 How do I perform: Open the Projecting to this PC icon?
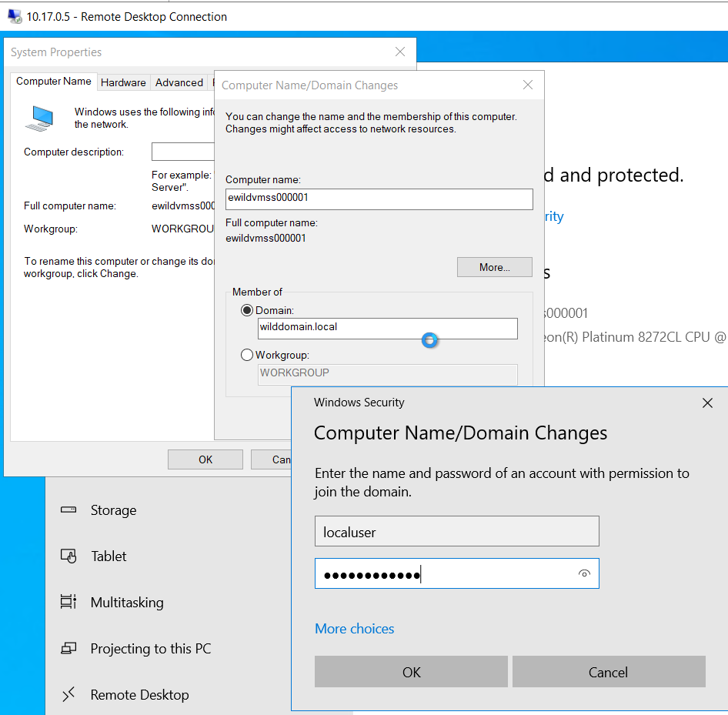(68, 648)
